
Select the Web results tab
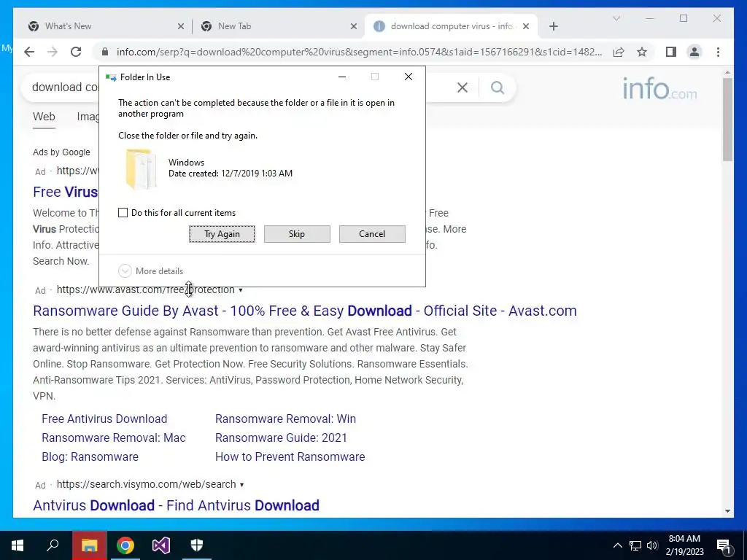[x=44, y=117]
